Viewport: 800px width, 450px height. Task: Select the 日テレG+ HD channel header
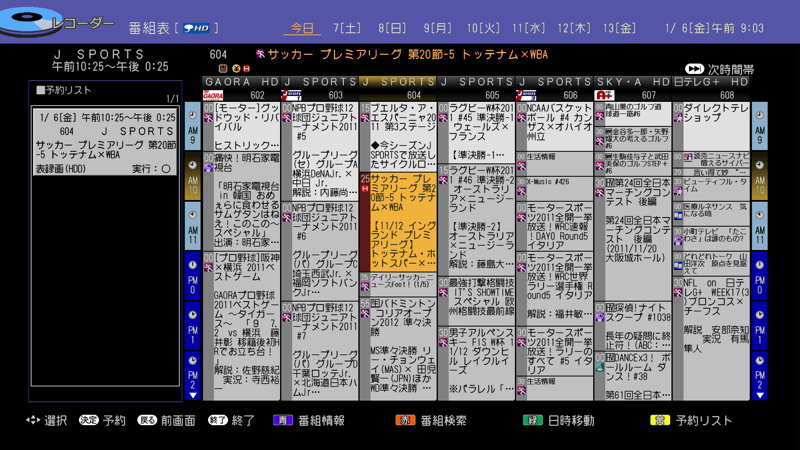tap(711, 81)
